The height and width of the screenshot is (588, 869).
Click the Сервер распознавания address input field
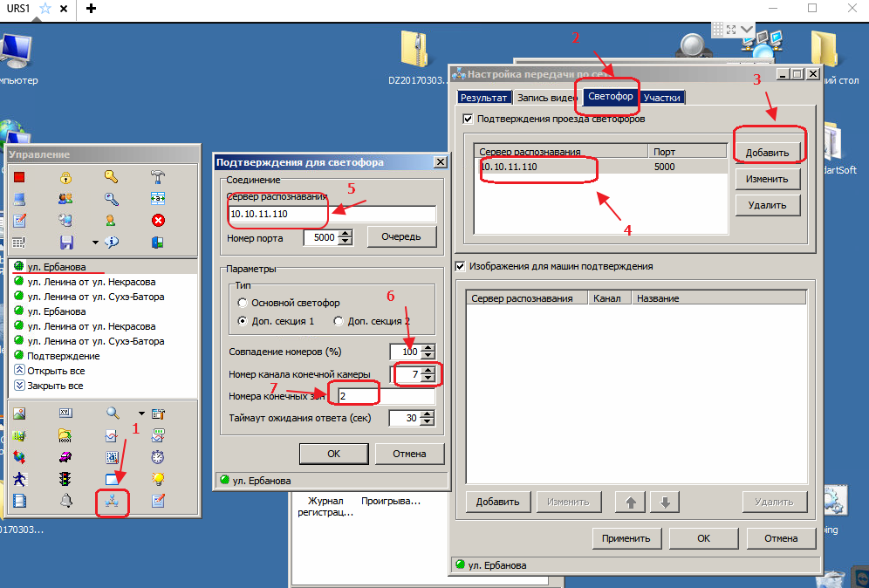click(x=332, y=214)
